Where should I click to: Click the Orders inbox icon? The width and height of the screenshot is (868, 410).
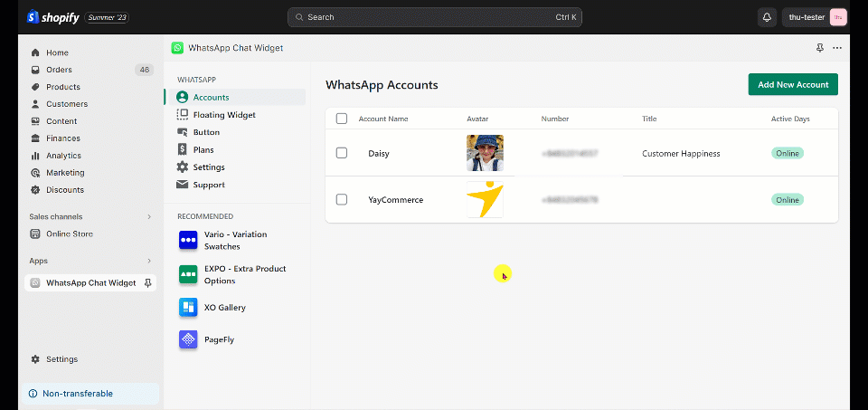[35, 70]
